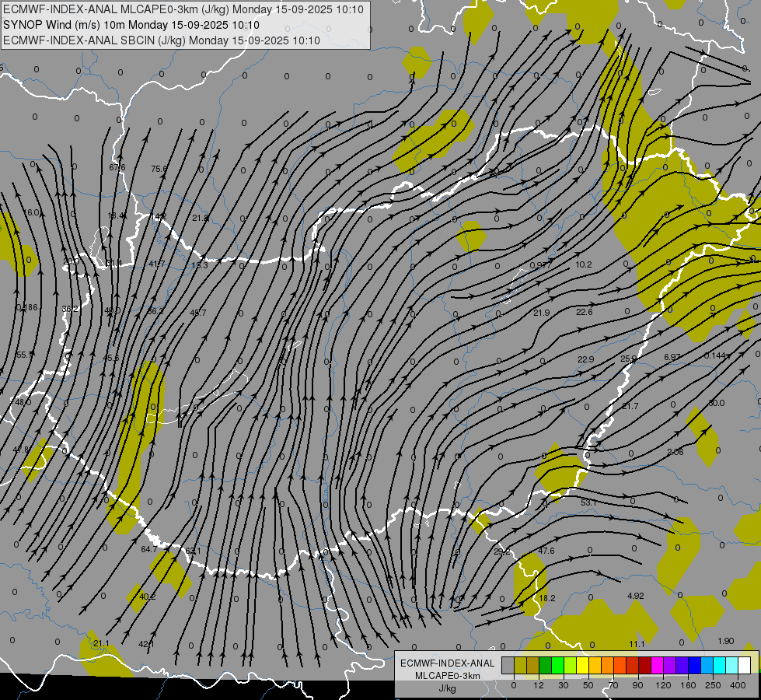Click the amber legend swatch right of 50
This screenshot has height=700, width=761.
tap(595, 665)
